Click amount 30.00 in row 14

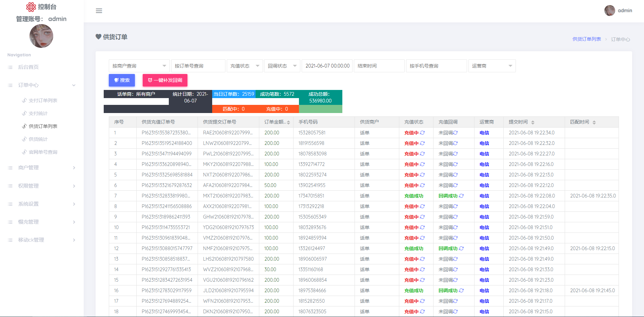[x=270, y=269]
